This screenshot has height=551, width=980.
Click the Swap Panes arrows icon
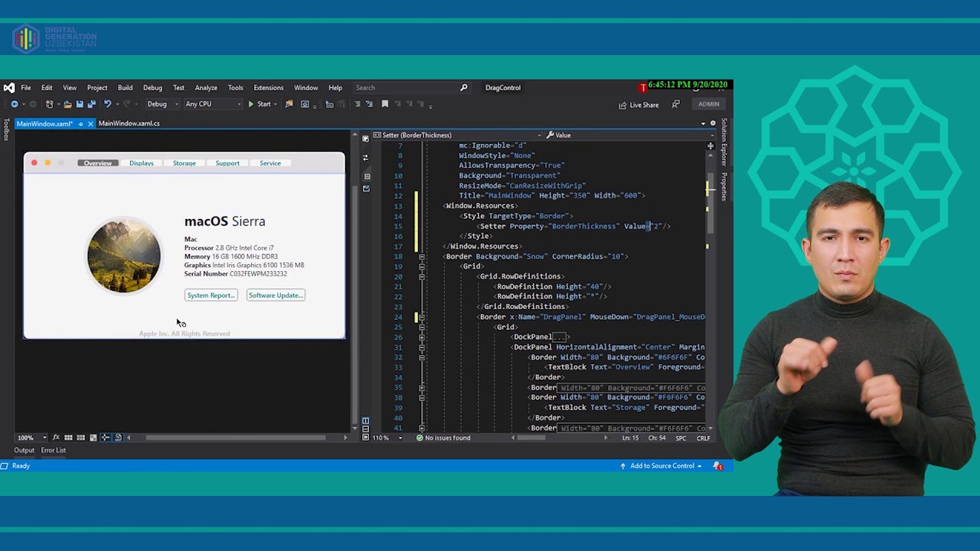[365, 158]
